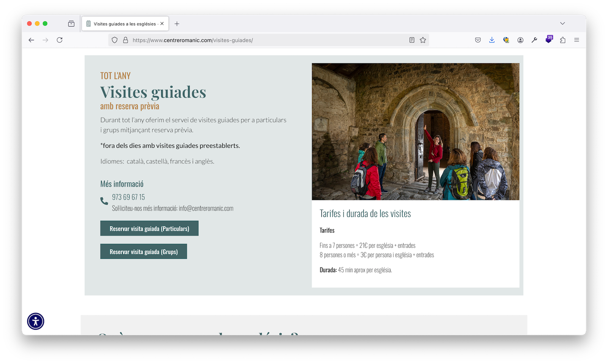
Task: Click the guided tour church photo
Action: tap(415, 131)
